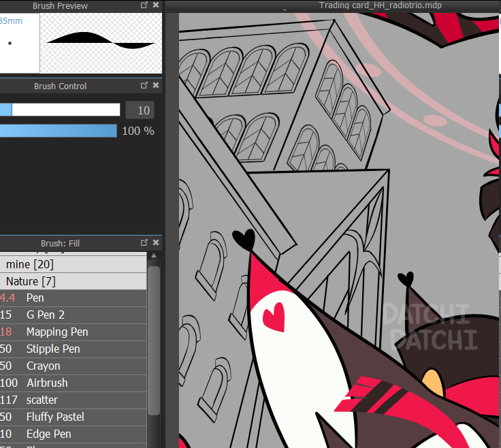Collapse the "Nature [7]" brush group
This screenshot has height=448, width=501.
click(31, 281)
